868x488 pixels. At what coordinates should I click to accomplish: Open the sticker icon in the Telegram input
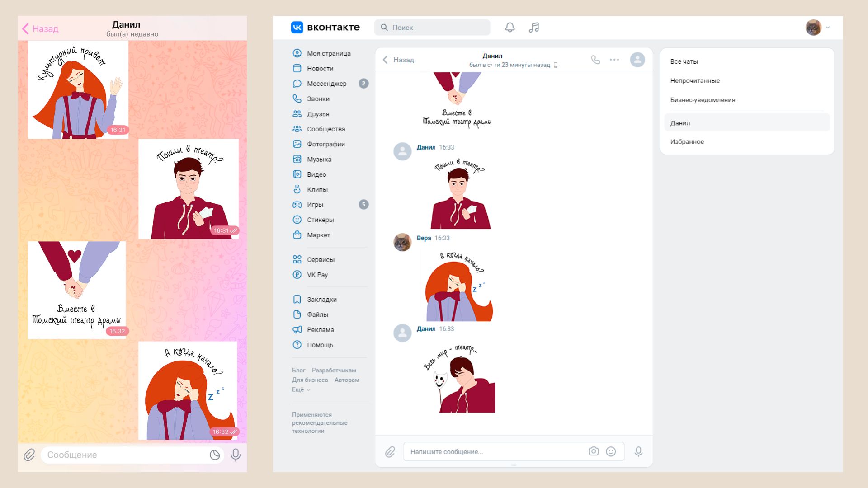215,455
